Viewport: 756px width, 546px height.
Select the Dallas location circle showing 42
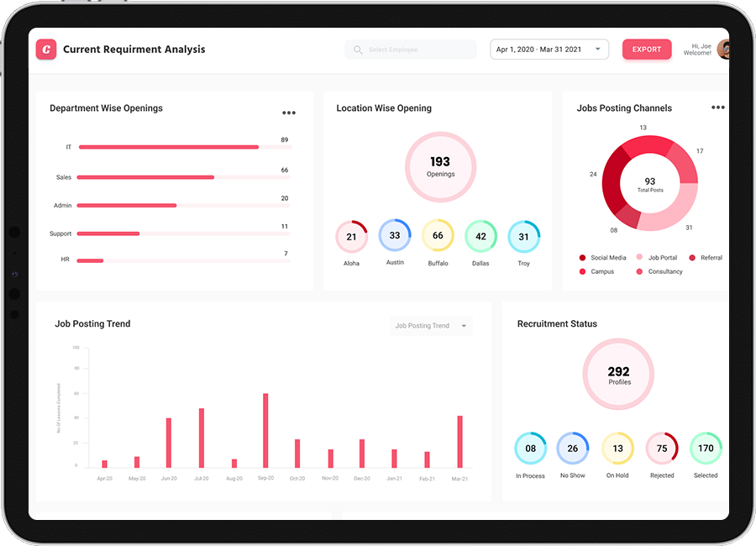[x=480, y=236]
